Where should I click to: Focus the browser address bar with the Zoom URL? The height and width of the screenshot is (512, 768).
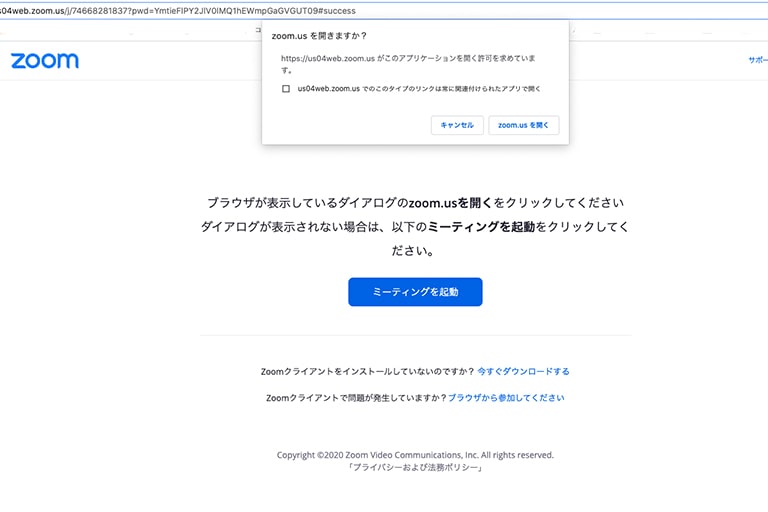tap(150, 10)
